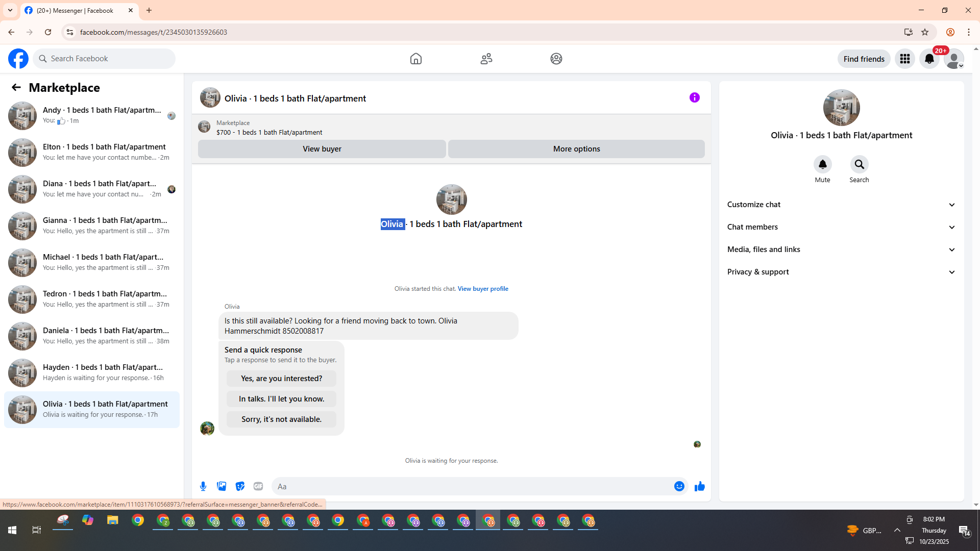Expand Media, files and links

point(841,249)
